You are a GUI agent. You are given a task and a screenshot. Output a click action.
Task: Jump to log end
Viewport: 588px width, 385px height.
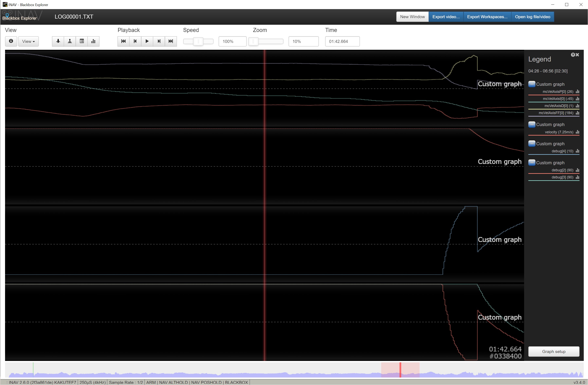(x=171, y=41)
